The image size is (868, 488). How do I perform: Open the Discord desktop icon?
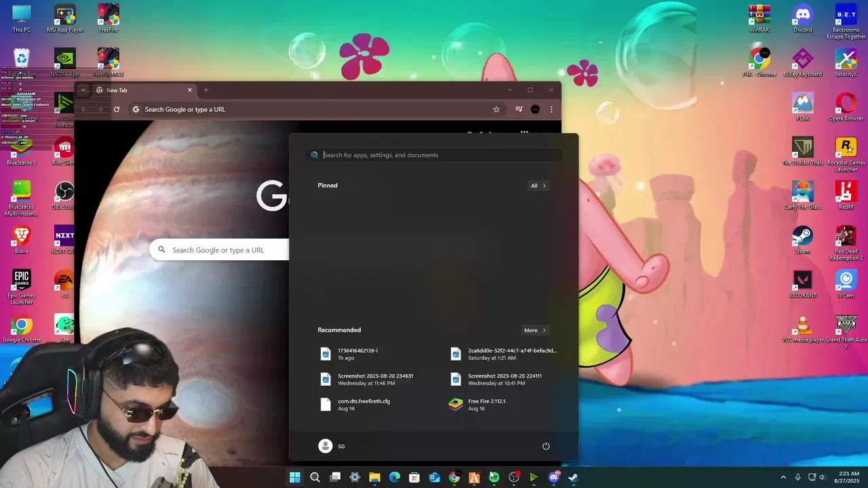click(803, 18)
